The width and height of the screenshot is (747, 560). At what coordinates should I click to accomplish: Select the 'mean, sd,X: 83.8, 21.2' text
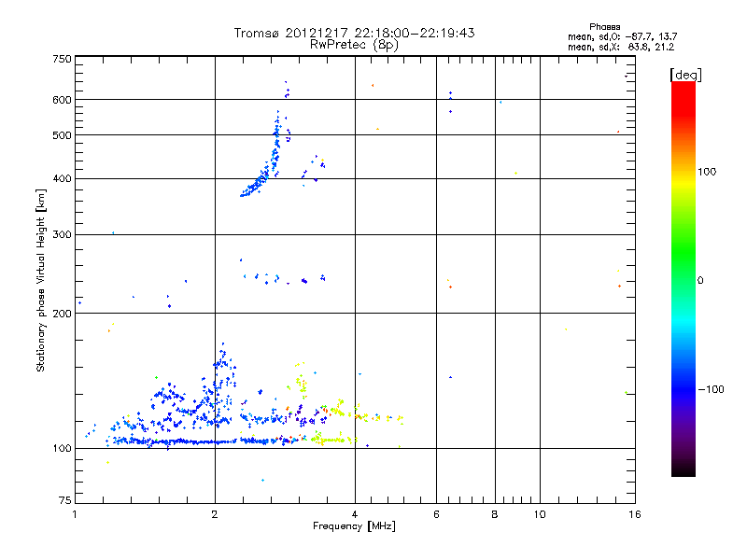coord(621,47)
